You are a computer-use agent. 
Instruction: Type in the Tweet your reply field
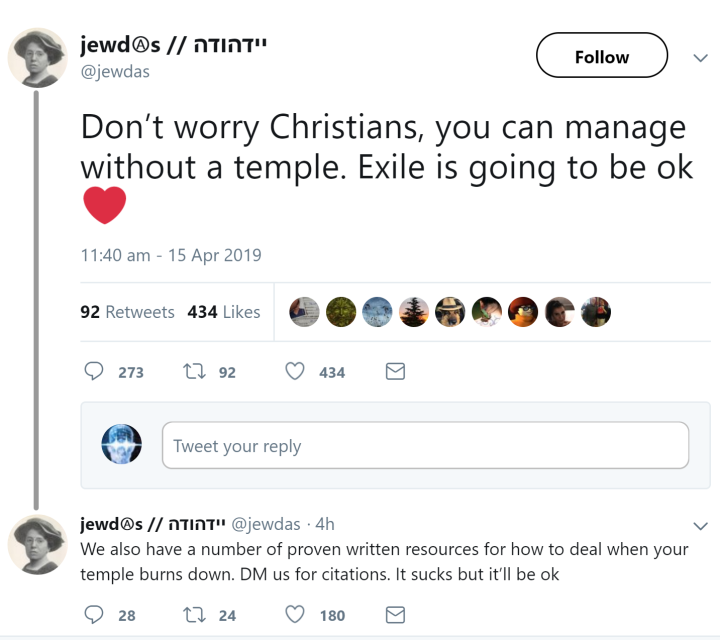pos(425,446)
